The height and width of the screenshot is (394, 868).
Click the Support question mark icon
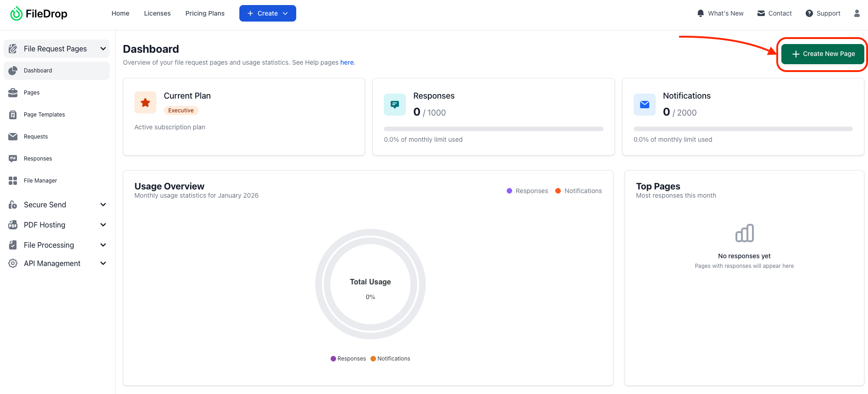click(x=809, y=13)
